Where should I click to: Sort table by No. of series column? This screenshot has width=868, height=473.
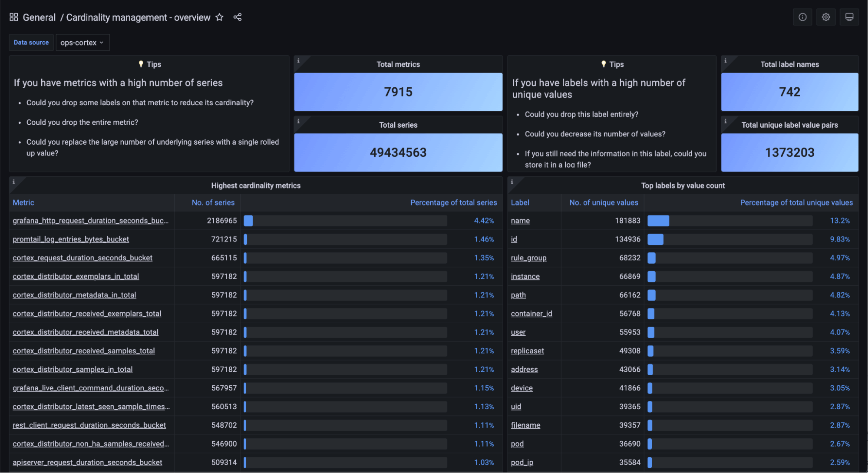point(212,202)
